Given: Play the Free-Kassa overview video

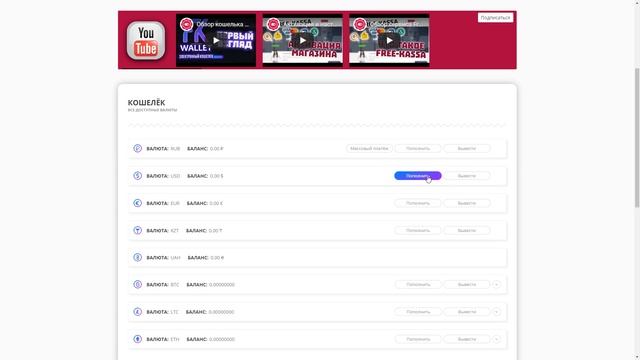Looking at the screenshot, I should click(x=389, y=40).
